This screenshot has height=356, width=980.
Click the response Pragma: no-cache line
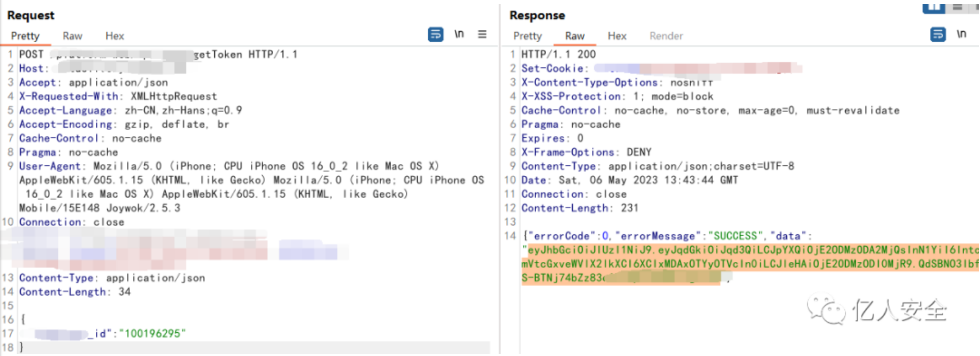tap(571, 124)
